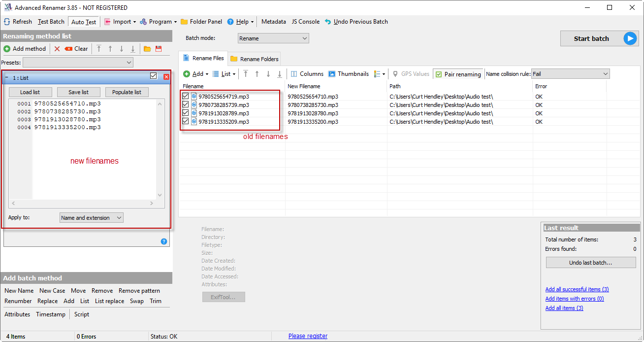Move selected file down
This screenshot has height=342, width=644.
[268, 74]
